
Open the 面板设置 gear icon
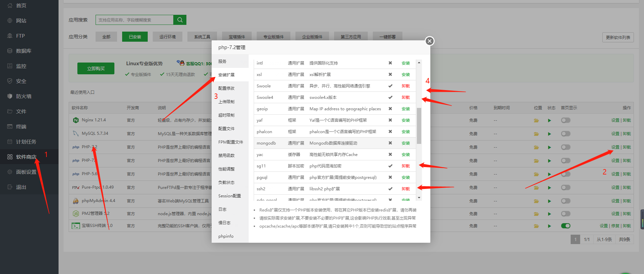(10, 172)
